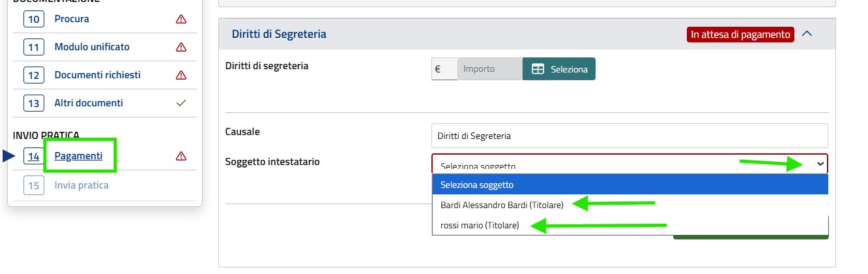Viewport: 868px width, 274px height.
Task: Click step number 10 badge
Action: point(33,19)
